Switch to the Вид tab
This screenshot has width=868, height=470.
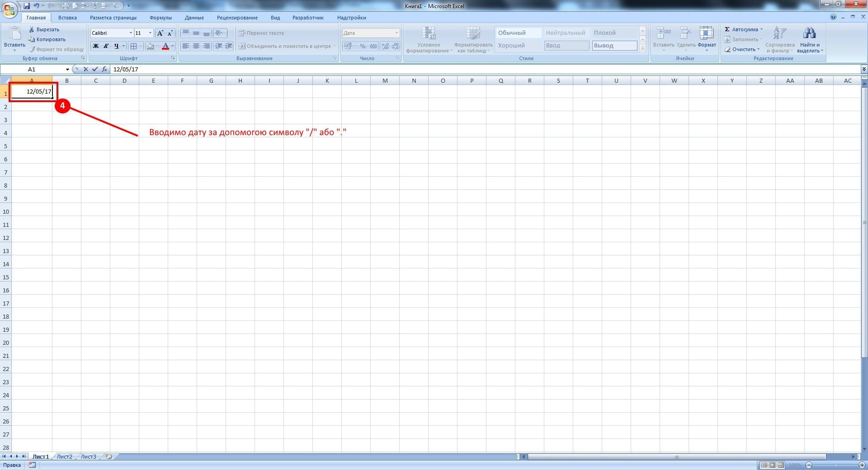coord(275,18)
